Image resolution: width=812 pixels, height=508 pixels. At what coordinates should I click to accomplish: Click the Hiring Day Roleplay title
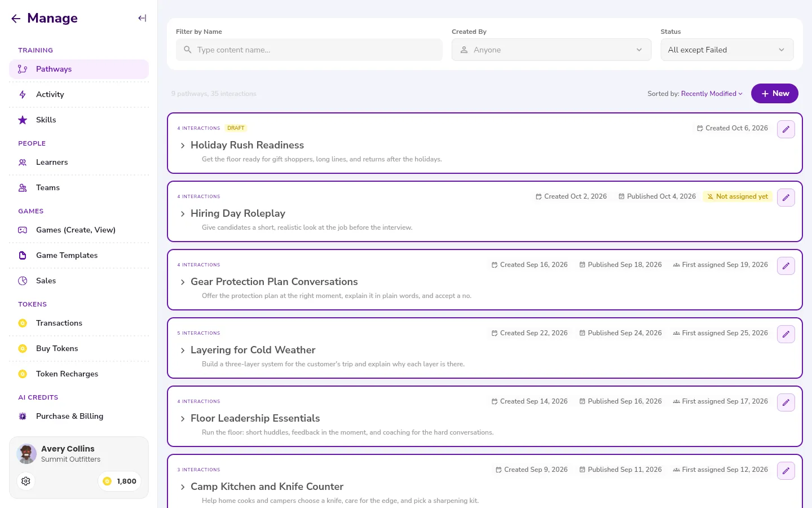238,213
